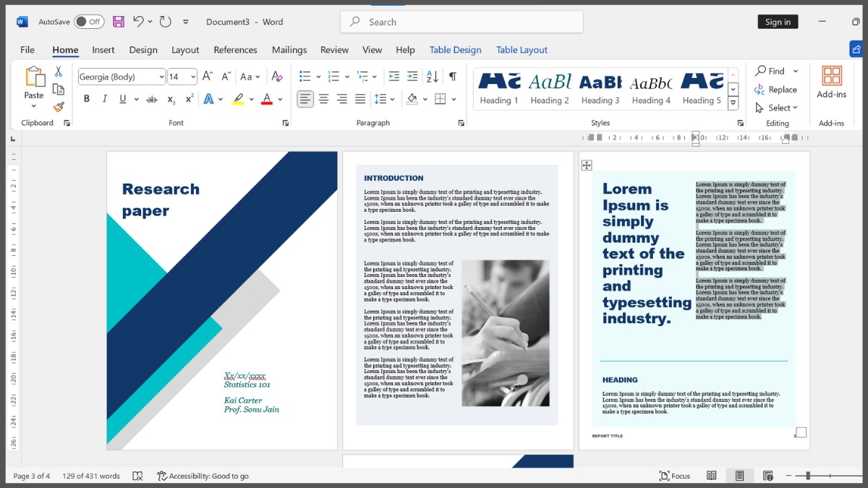Toggle Bold formatting
This screenshot has height=488, width=868.
tap(87, 99)
